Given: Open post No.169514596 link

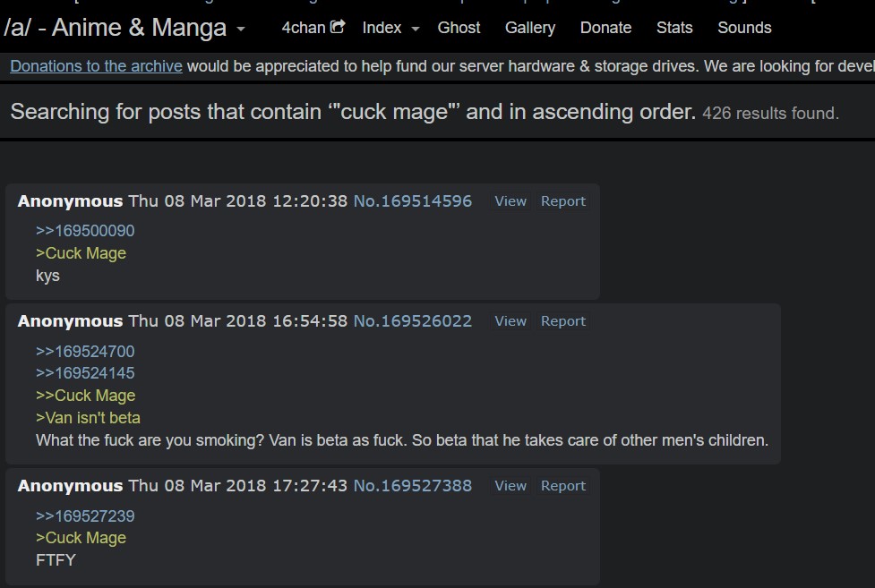Looking at the screenshot, I should click(x=412, y=200).
